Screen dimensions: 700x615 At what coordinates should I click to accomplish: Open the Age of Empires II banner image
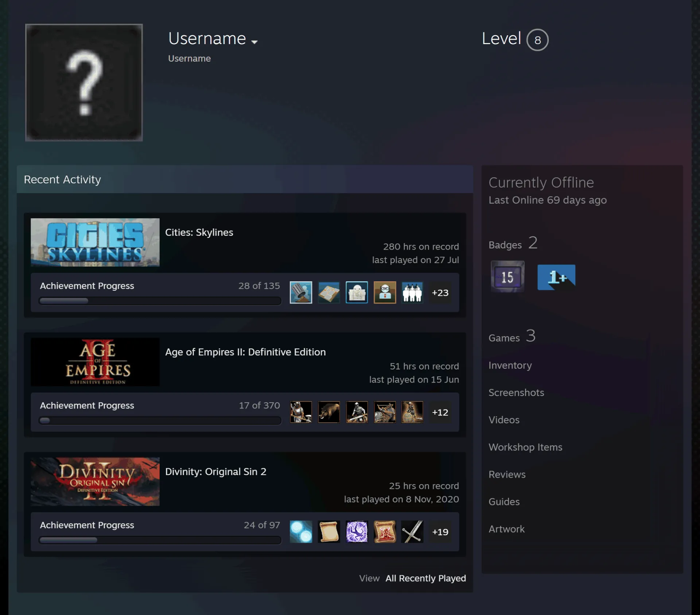tap(95, 362)
